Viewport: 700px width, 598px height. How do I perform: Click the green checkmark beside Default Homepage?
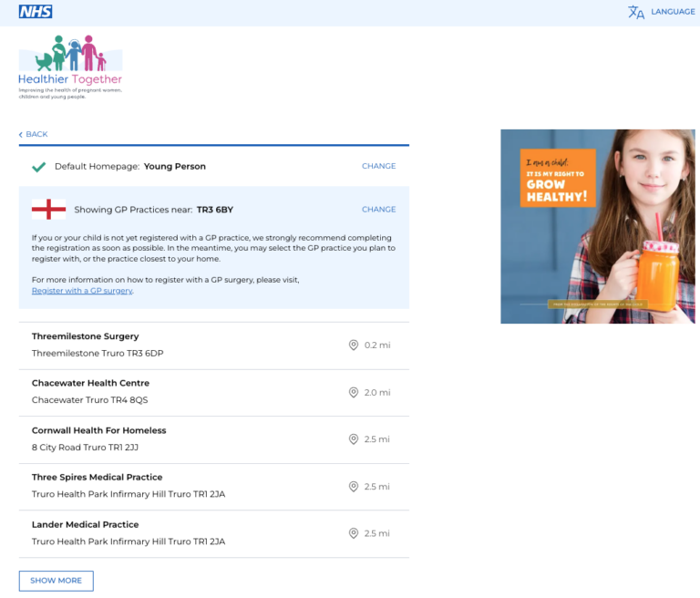pos(39,167)
